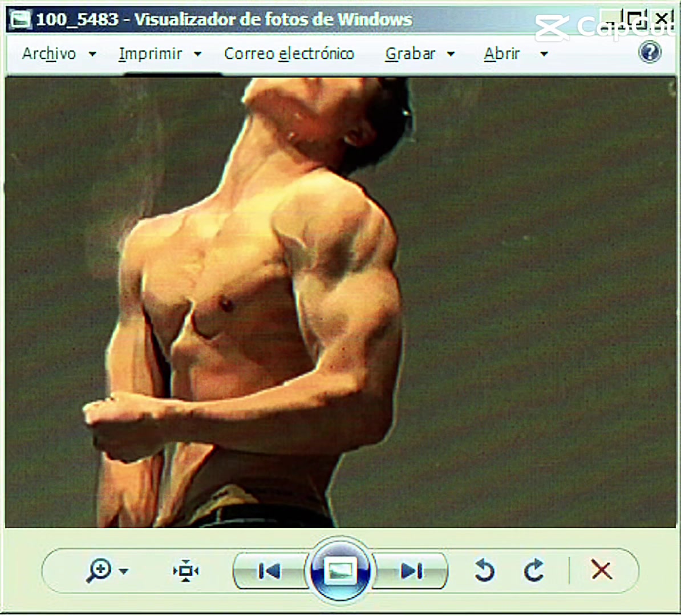This screenshot has height=616, width=681.
Task: Expand the arrow next to Archivo
Action: point(92,54)
